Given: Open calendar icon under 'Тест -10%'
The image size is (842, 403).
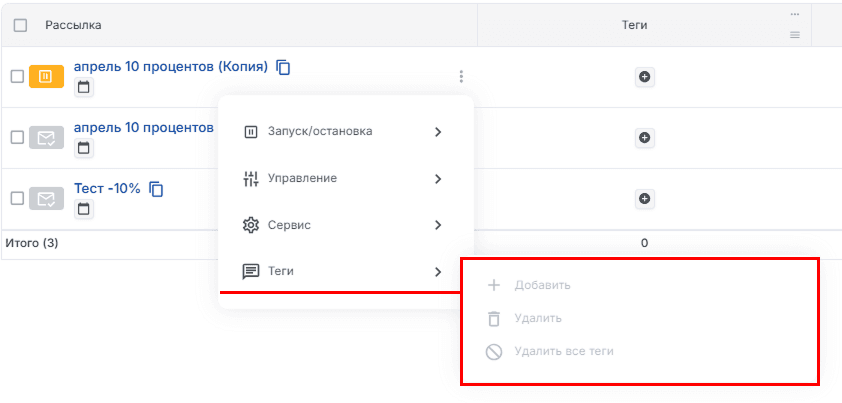Looking at the screenshot, I should coord(84,208).
